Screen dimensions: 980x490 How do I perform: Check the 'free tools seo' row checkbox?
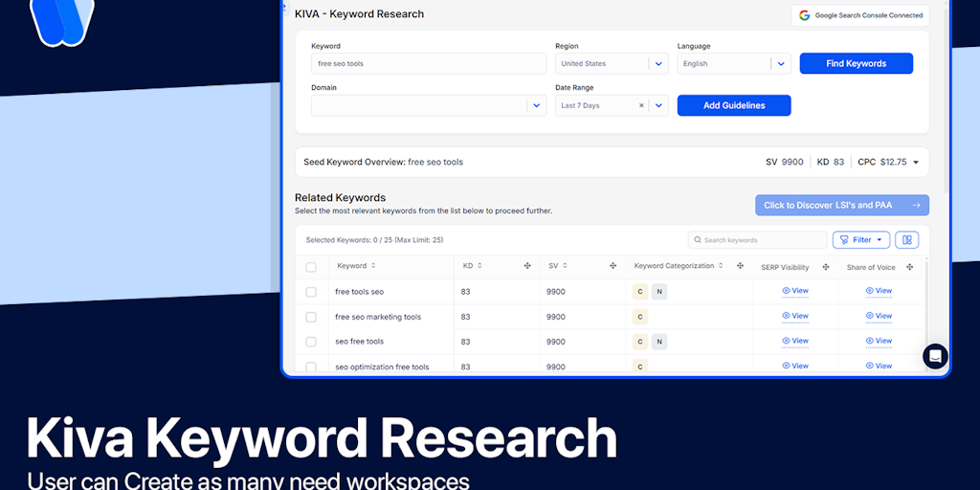[x=311, y=292]
